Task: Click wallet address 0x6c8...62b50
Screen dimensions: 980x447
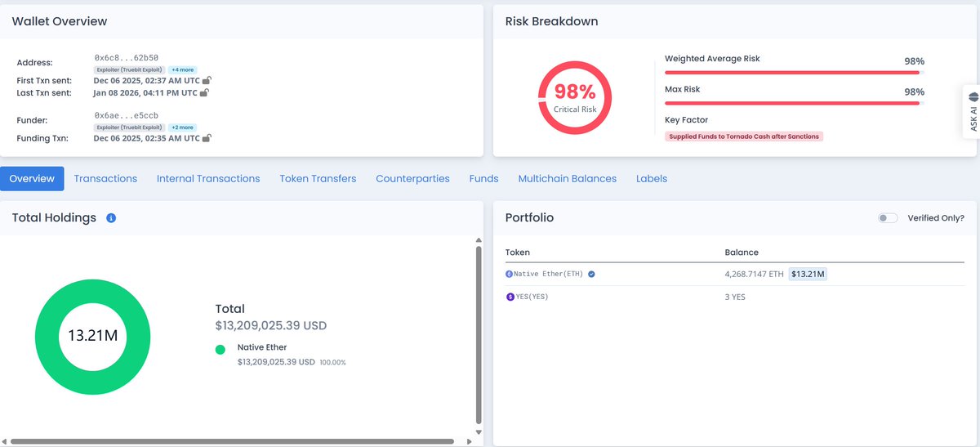Action: pyautogui.click(x=127, y=58)
